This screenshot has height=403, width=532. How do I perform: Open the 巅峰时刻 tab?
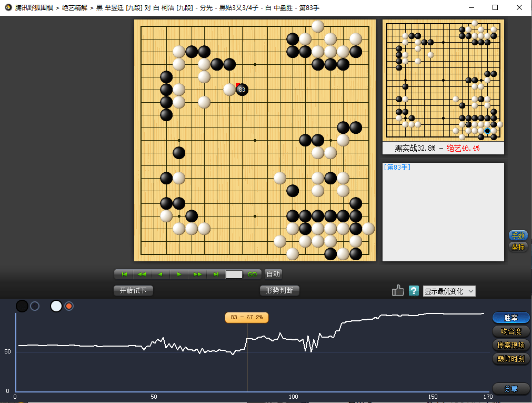point(510,359)
